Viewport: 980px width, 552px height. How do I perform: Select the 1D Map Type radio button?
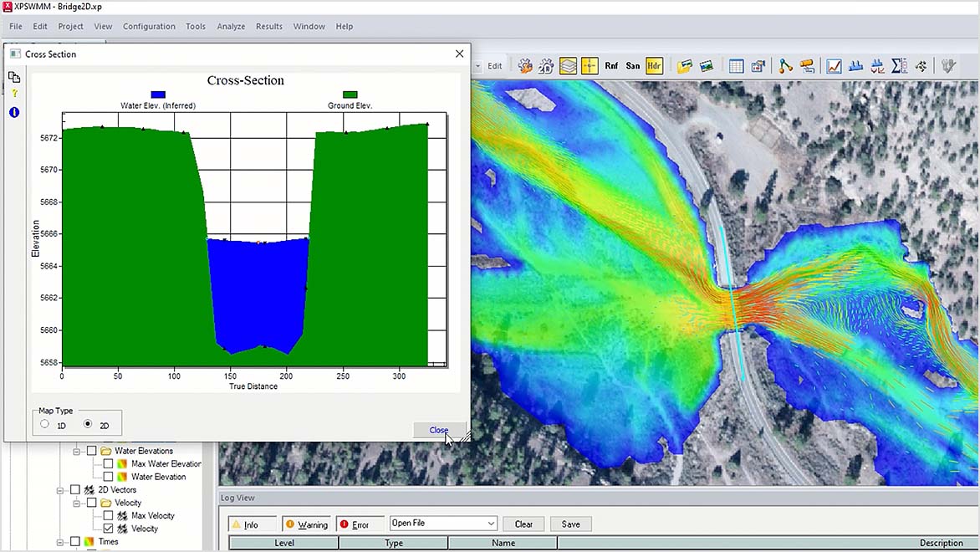point(44,426)
